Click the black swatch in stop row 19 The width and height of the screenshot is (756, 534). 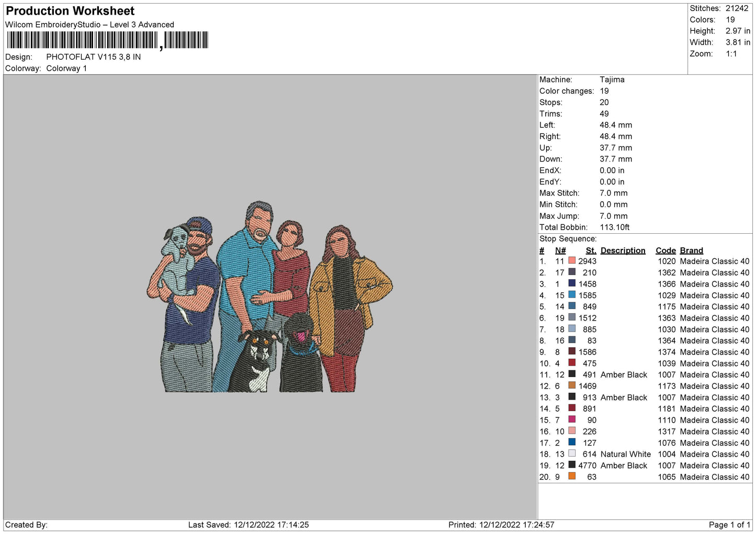coord(572,465)
